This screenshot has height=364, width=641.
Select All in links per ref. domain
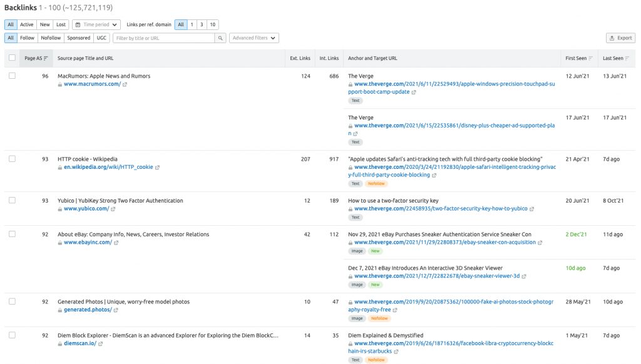click(x=181, y=24)
